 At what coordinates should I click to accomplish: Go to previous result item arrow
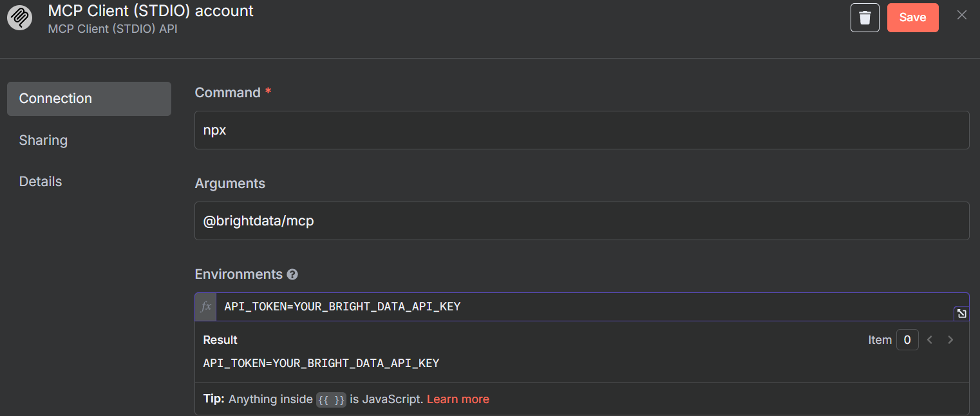coord(930,340)
